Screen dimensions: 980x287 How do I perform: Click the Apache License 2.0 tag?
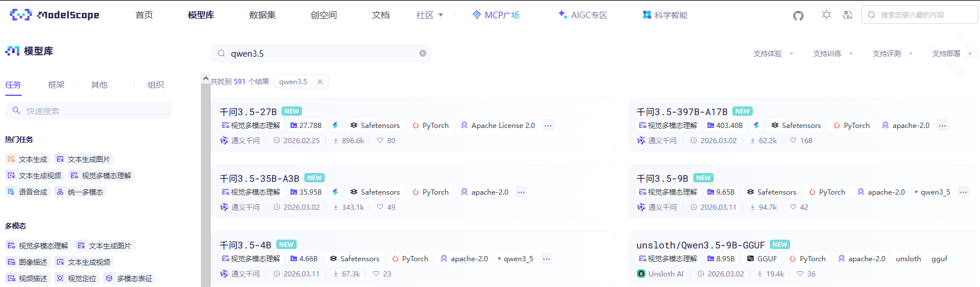(x=498, y=126)
